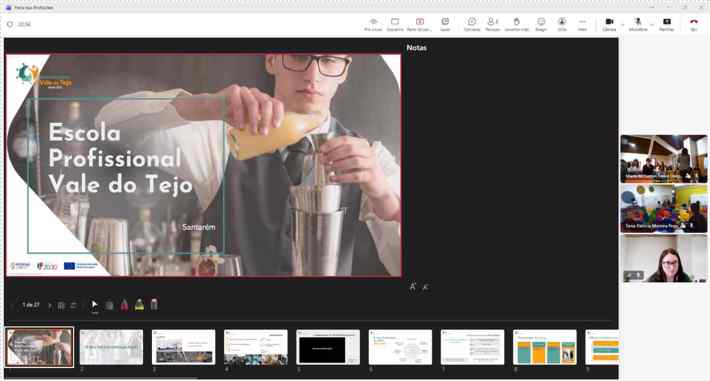The height and width of the screenshot is (381, 710).
Task: Select the eraser tool
Action: [154, 304]
